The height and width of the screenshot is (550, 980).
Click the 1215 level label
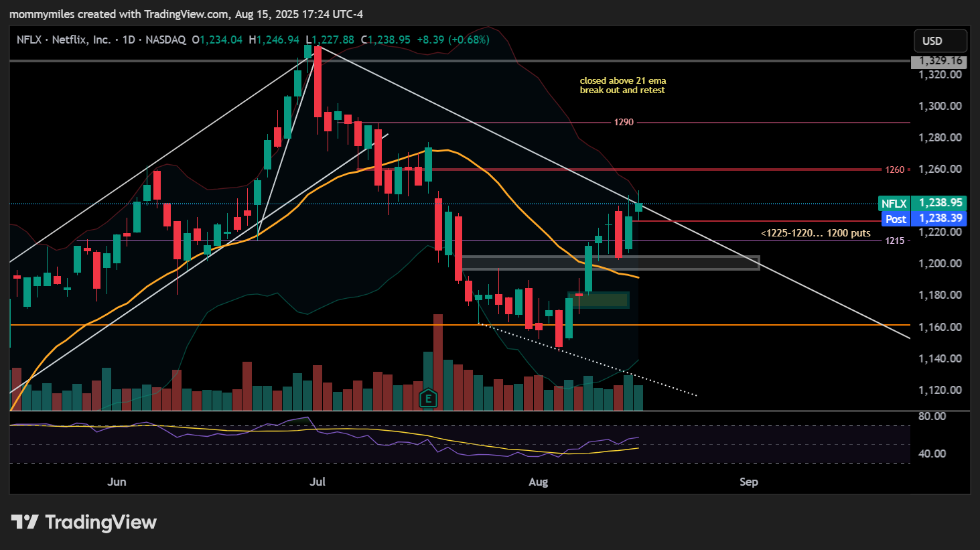(x=895, y=240)
